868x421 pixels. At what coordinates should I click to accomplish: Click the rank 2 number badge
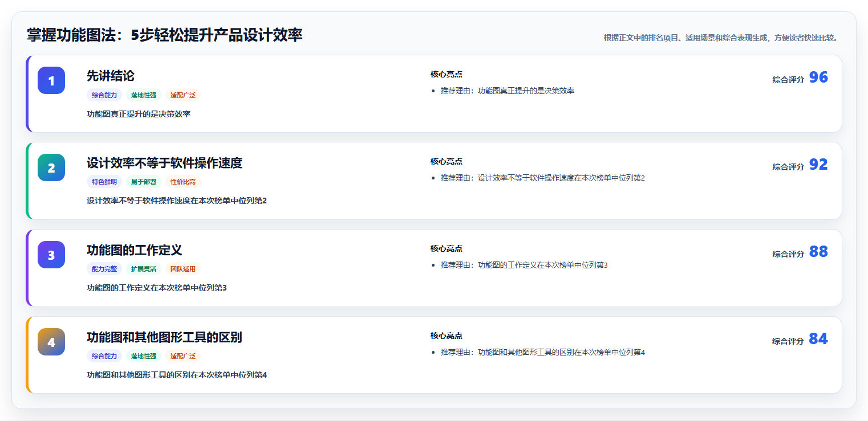51,167
